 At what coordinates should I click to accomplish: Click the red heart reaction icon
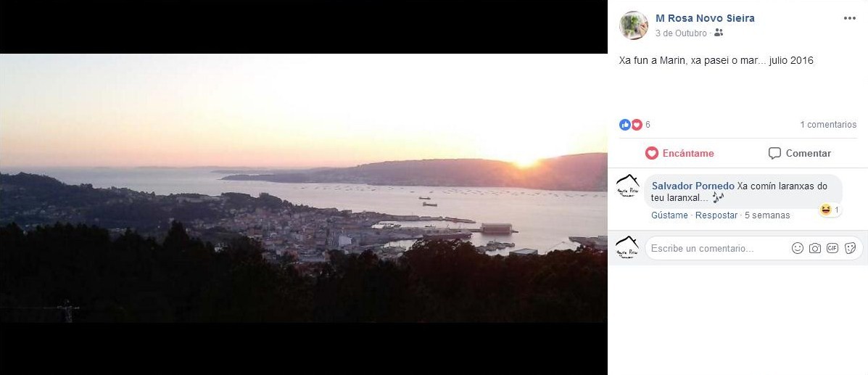pyautogui.click(x=636, y=125)
